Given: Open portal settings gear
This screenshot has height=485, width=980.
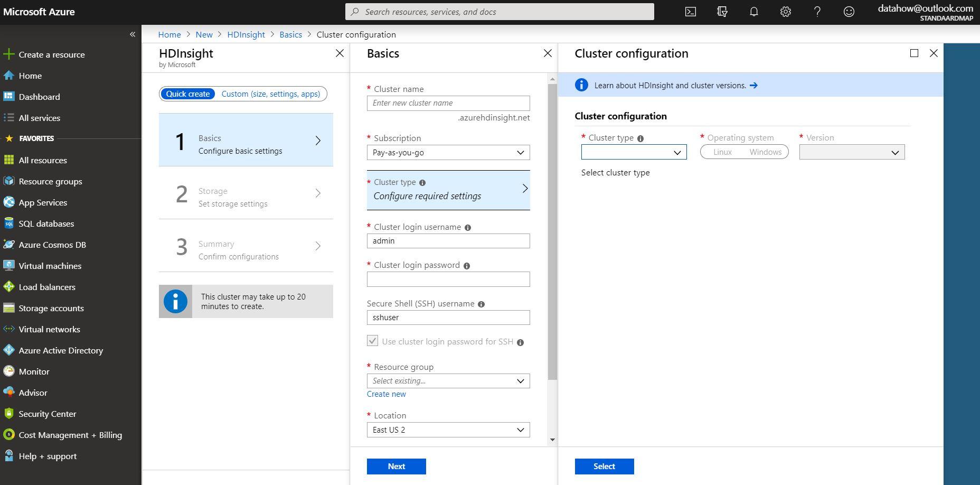Looking at the screenshot, I should point(786,12).
